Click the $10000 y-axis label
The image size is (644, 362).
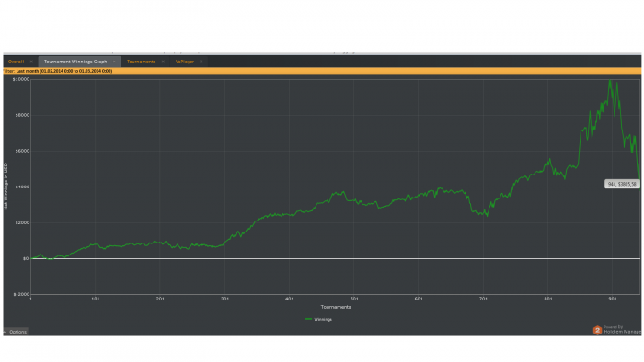point(21,79)
